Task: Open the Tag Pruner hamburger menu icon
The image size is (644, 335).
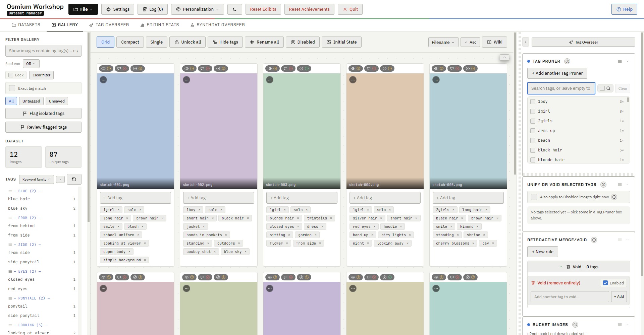Action: 620,61
